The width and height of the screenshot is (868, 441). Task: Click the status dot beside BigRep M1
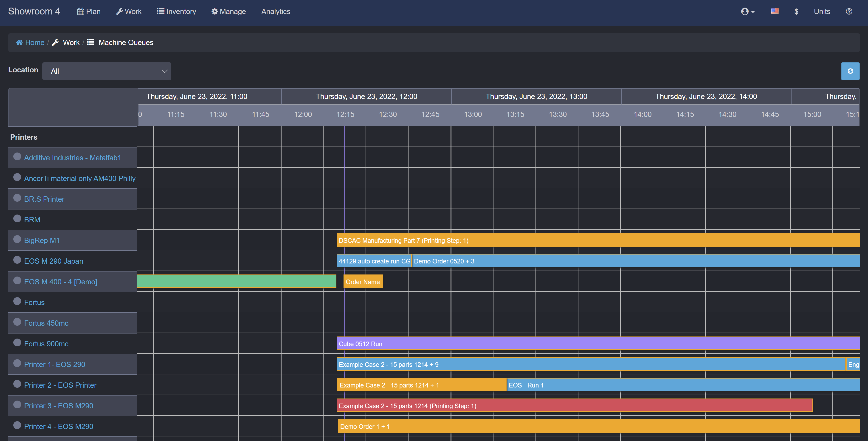click(x=17, y=239)
